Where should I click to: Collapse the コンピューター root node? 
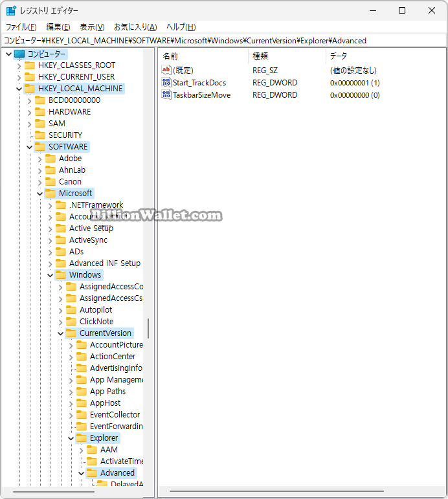point(9,54)
